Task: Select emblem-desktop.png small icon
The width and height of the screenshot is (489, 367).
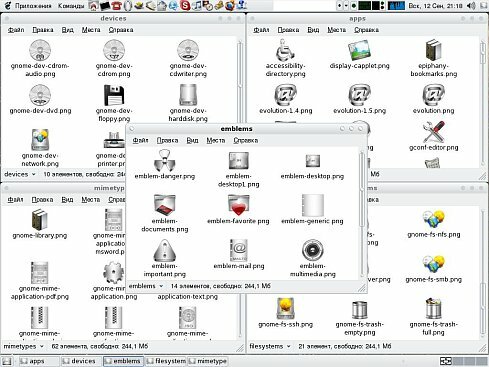Action: 313,161
